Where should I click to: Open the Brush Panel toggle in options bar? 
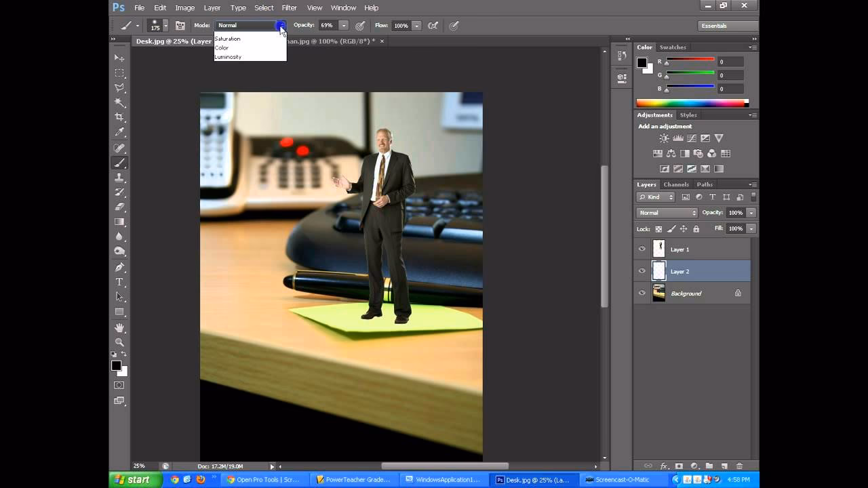tap(180, 25)
